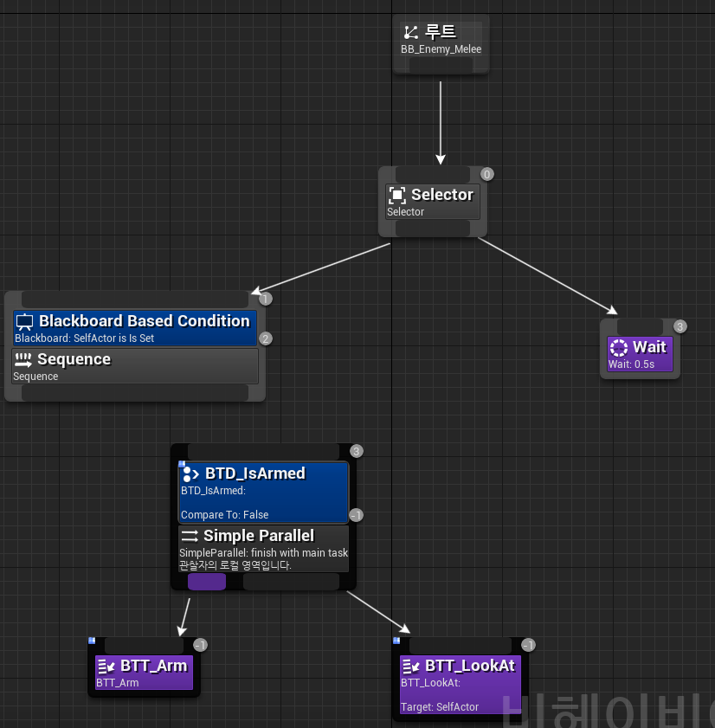Click the Blackboard Based Condition easel icon
This screenshot has height=728, width=715.
(24, 322)
